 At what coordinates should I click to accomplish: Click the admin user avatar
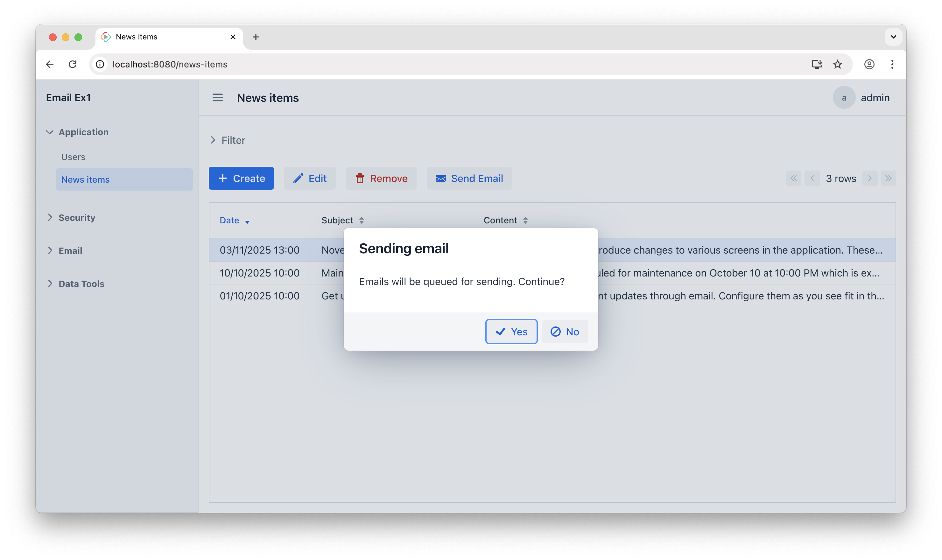click(843, 98)
